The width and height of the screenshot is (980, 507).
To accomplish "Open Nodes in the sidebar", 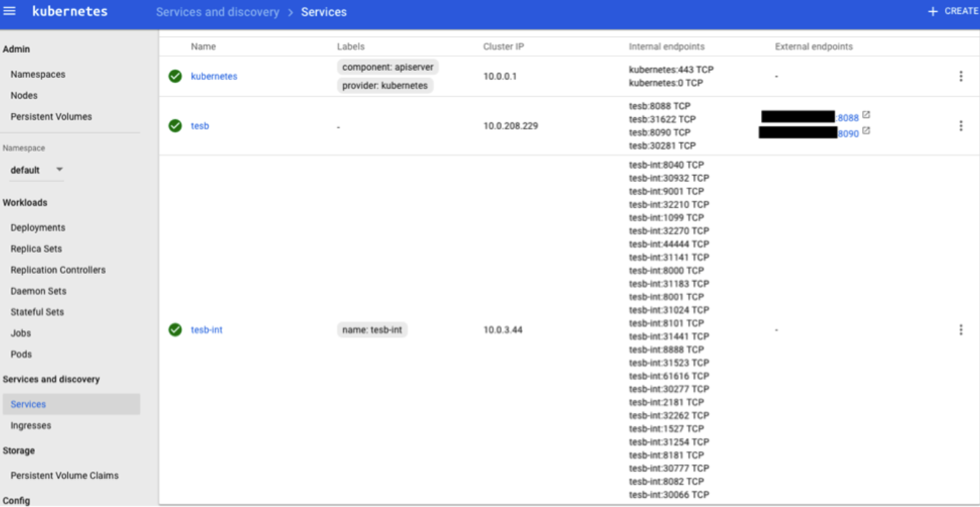I will (x=24, y=96).
